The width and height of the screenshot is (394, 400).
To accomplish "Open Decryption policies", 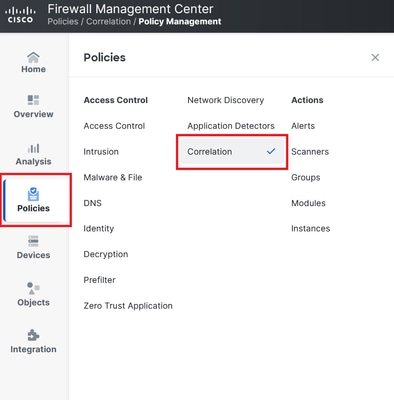I will (106, 254).
